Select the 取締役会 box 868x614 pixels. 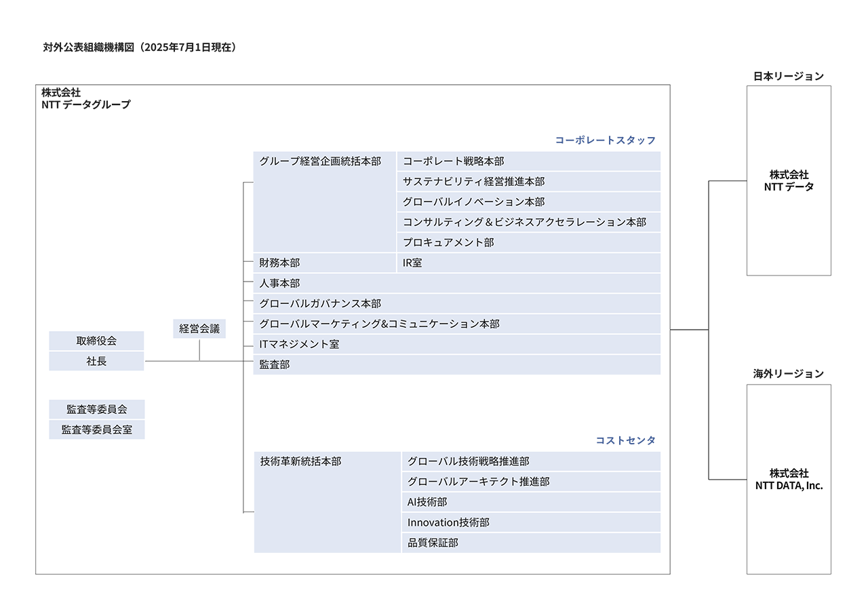[96, 341]
